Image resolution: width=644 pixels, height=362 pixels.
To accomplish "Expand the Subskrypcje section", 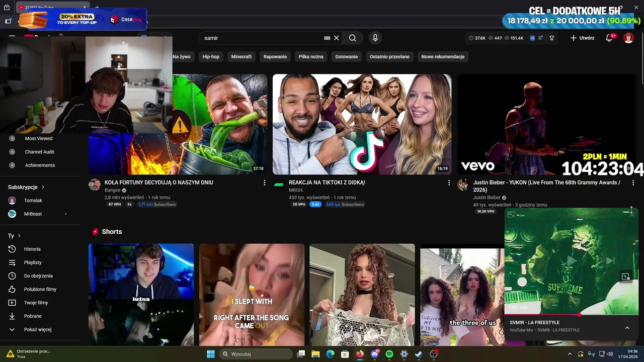I will coord(26,187).
